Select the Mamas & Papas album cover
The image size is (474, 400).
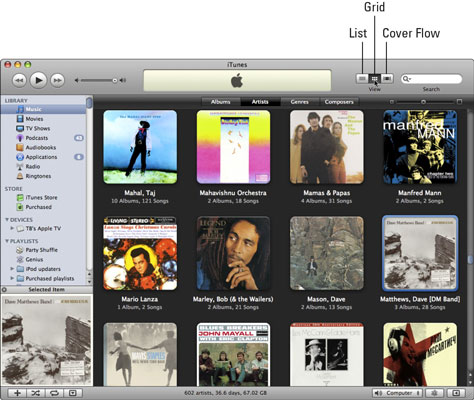click(327, 147)
